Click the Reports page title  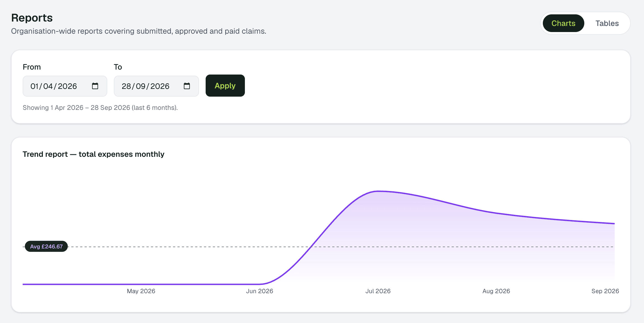(x=32, y=18)
